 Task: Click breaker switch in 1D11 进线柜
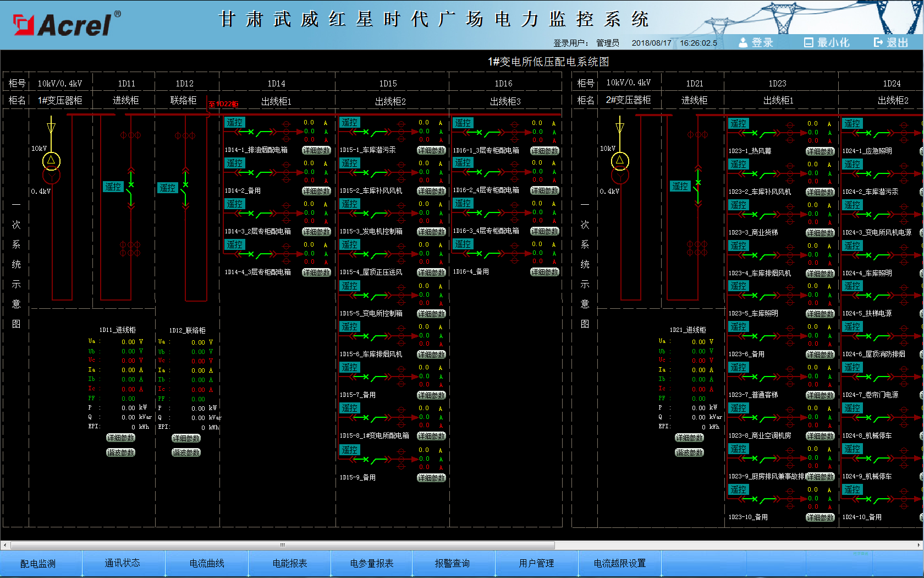tap(131, 188)
